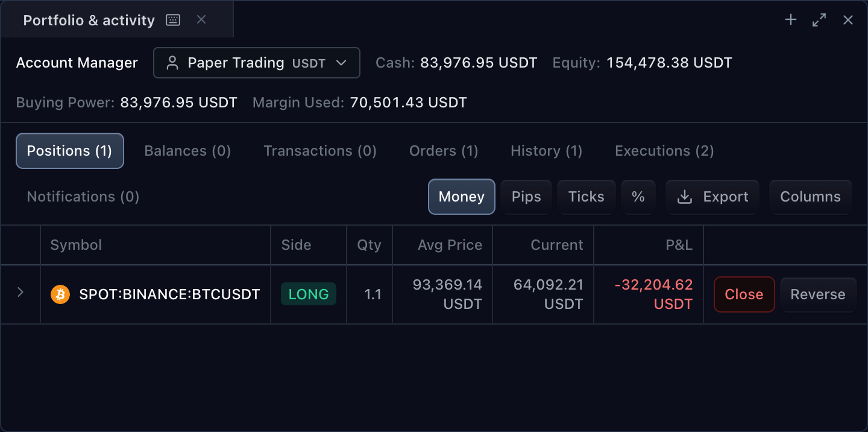This screenshot has width=868, height=432.
Task: Open the Paper Trading account dropdown
Action: [x=257, y=63]
